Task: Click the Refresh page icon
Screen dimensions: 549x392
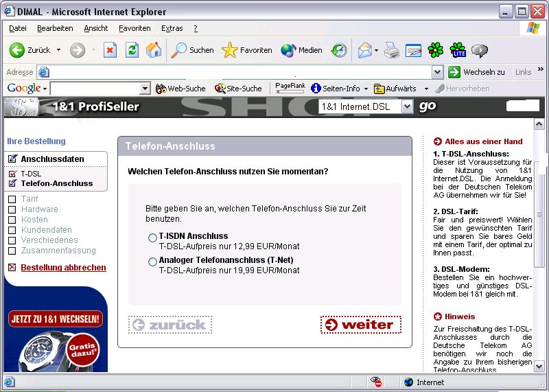Action: 132,50
